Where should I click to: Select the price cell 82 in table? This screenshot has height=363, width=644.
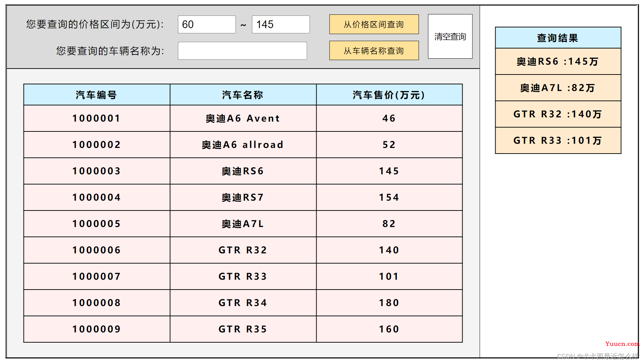coord(390,224)
